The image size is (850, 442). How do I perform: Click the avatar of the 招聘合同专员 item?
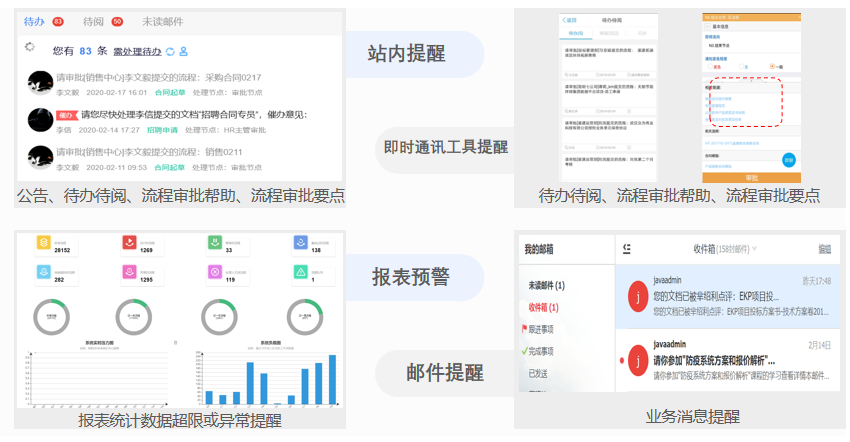click(40, 120)
